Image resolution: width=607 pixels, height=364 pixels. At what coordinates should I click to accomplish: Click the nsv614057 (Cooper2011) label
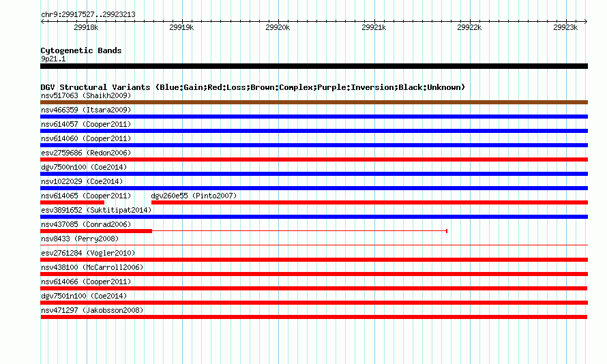coord(86,124)
